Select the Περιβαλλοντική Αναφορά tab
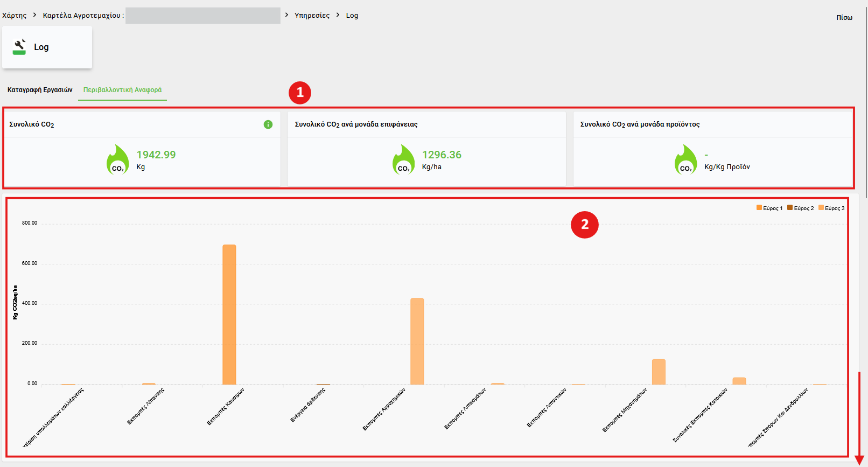The image size is (868, 467). pos(122,90)
